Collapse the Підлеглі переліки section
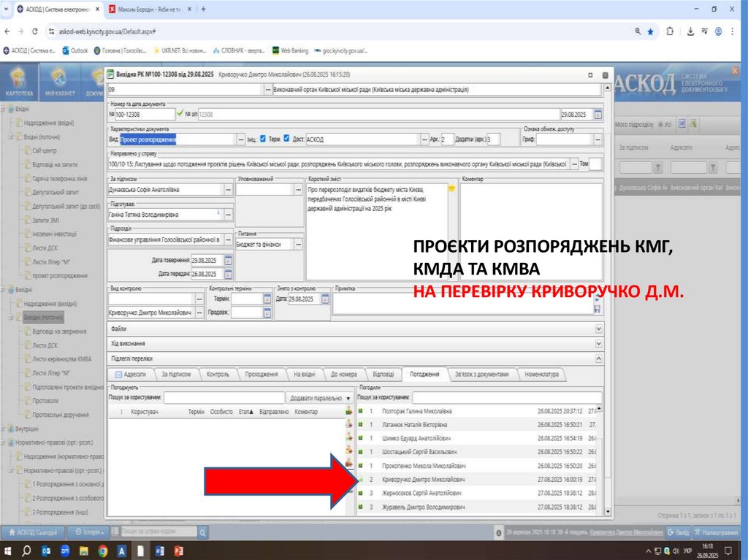Viewport: 748px width, 560px height. coord(599,358)
